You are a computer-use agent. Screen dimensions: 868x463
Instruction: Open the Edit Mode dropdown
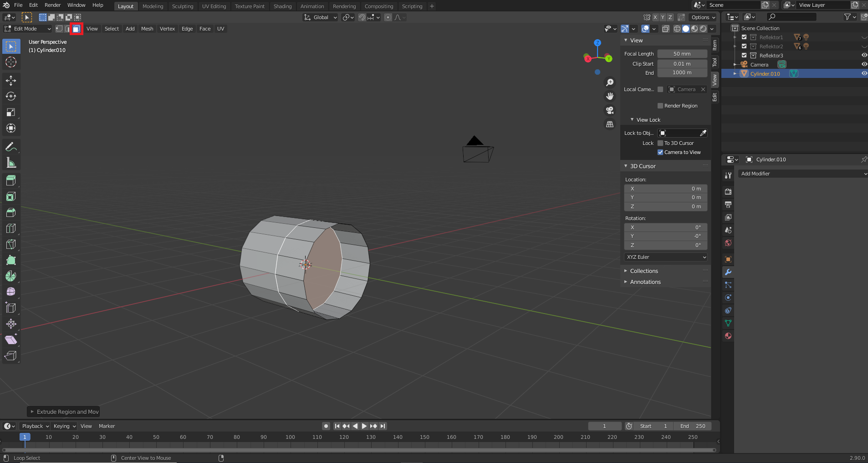tap(28, 29)
